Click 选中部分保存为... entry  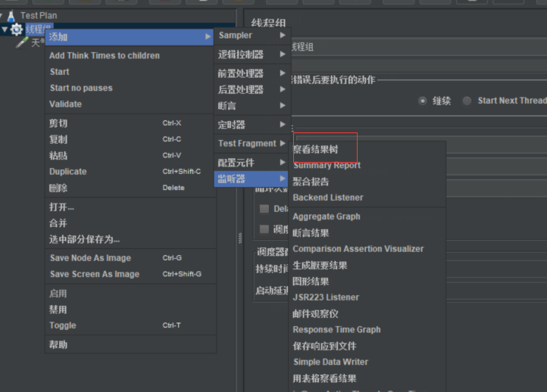coord(131,239)
